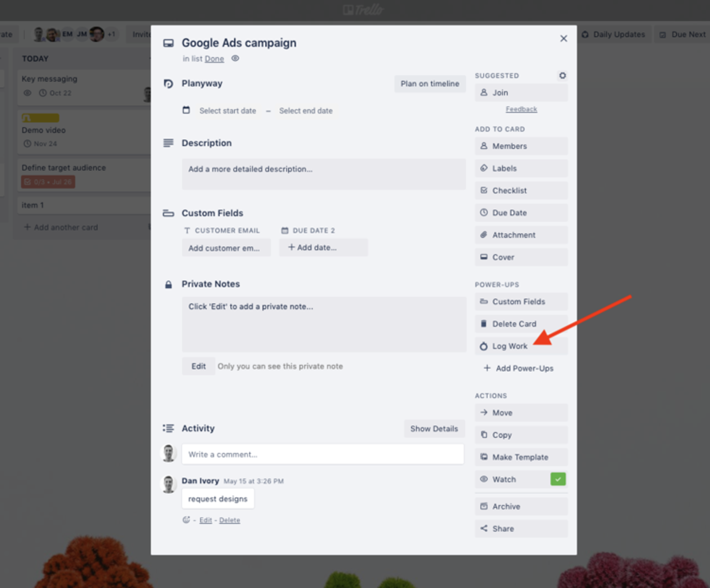
Task: Move this card
Action: (521, 413)
